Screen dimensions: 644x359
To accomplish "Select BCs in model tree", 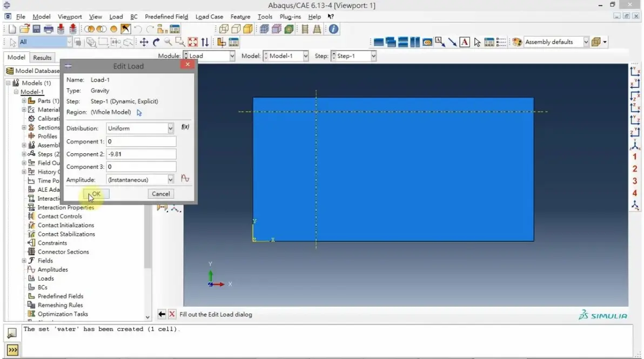I will (42, 288).
